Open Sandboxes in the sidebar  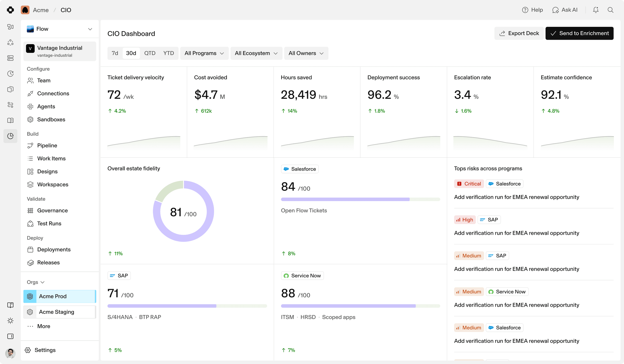(60, 119)
